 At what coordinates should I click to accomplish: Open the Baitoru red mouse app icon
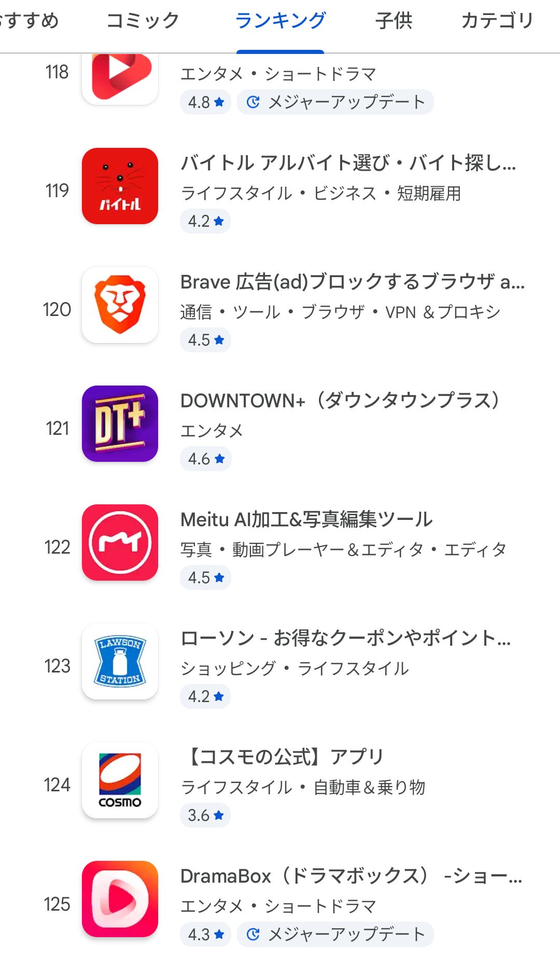[x=120, y=186]
